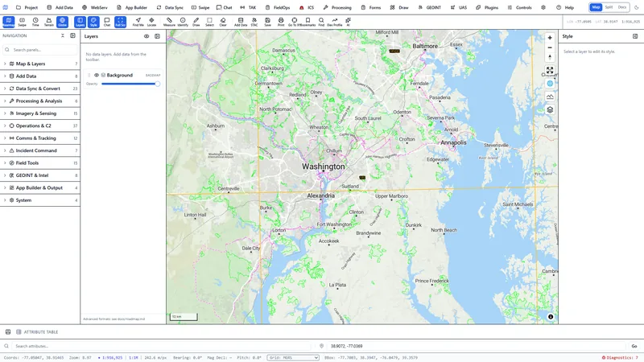Toggle the Style panel button

click(93, 22)
